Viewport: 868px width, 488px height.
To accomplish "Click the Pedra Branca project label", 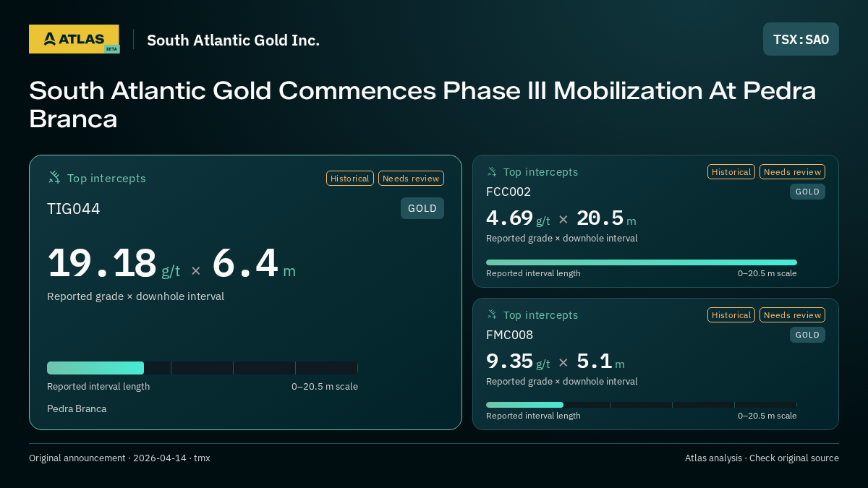I will [x=77, y=408].
